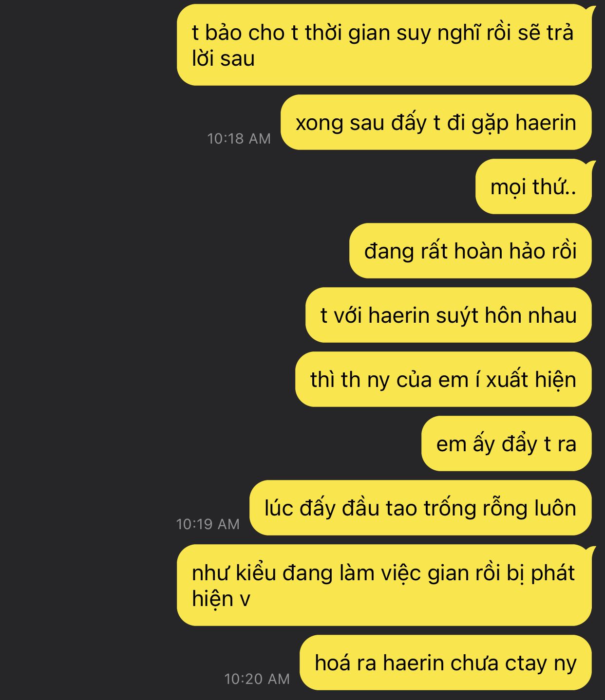The height and width of the screenshot is (700, 605).
Task: Tap the bubble 'đang rất hoàn hảo rồi'
Action: click(x=471, y=251)
